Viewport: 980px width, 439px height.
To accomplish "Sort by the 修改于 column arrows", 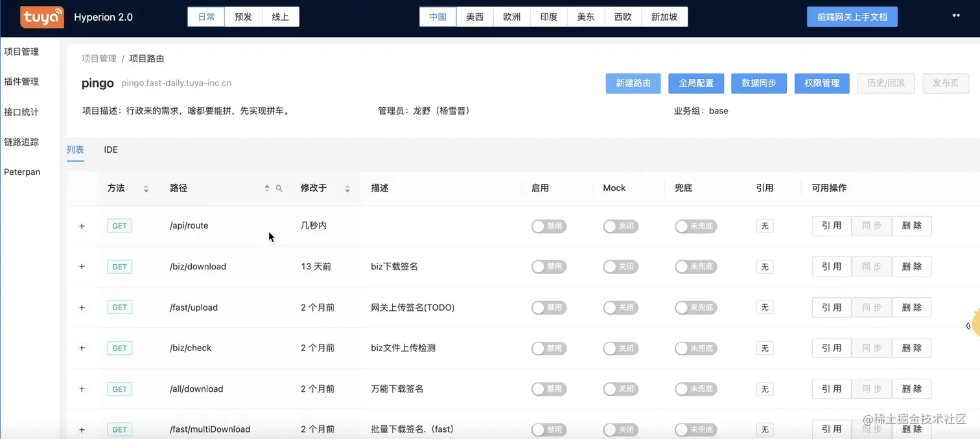I will tap(347, 188).
